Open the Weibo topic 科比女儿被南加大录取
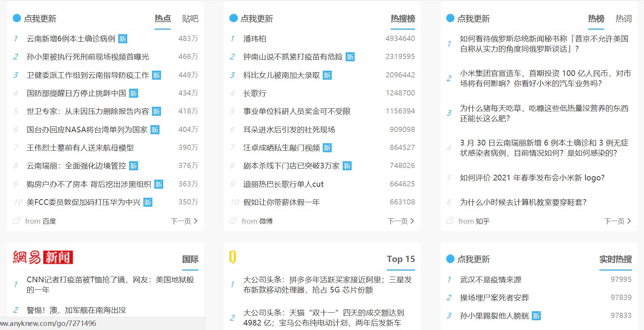The height and width of the screenshot is (330, 644). pyautogui.click(x=281, y=75)
